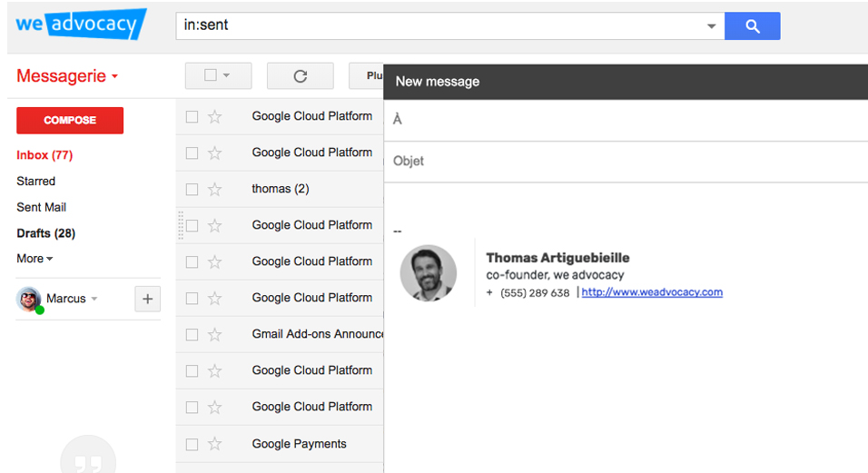Click the red COMPOSE button

coord(70,120)
